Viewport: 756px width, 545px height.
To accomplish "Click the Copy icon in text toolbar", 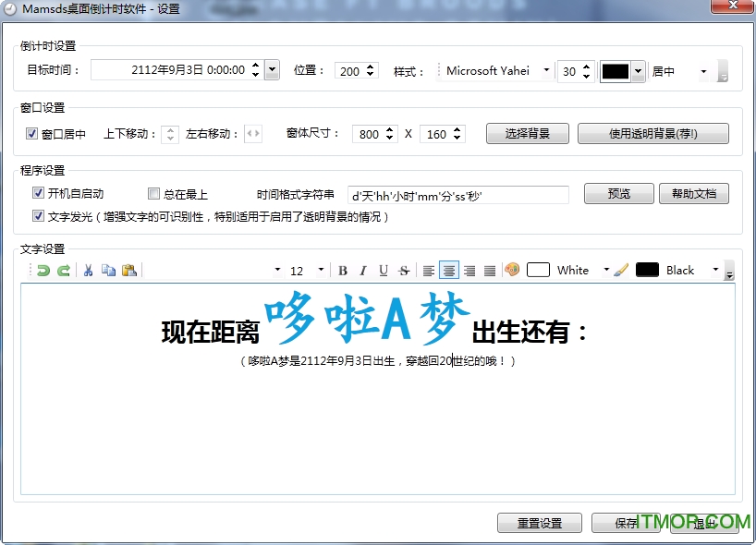I will coord(107,270).
